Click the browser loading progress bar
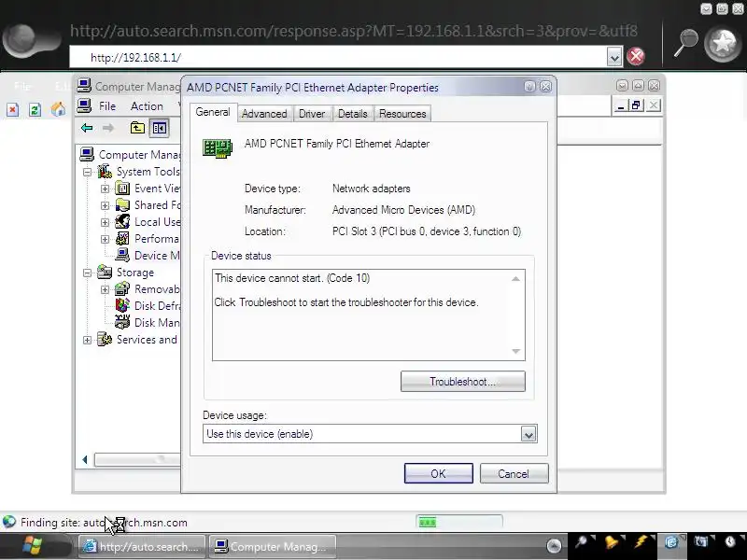Viewport: 747px width, 560px height. (x=459, y=523)
